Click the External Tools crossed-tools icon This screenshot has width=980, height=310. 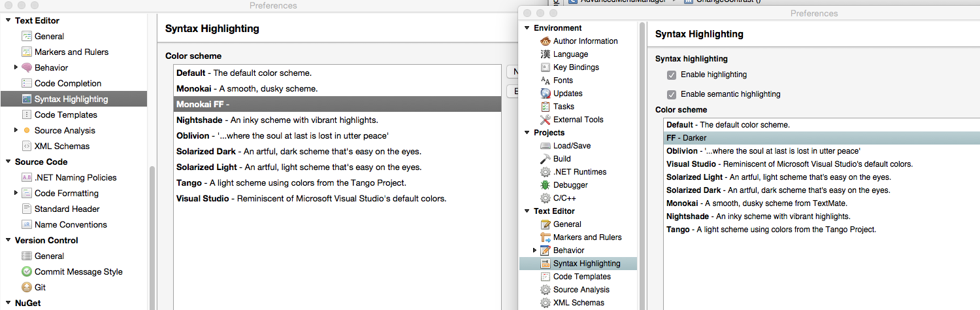click(546, 120)
